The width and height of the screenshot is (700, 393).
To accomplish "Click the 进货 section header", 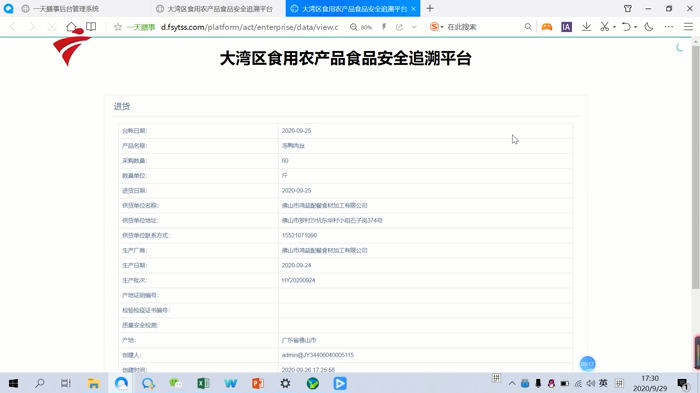I will (122, 106).
